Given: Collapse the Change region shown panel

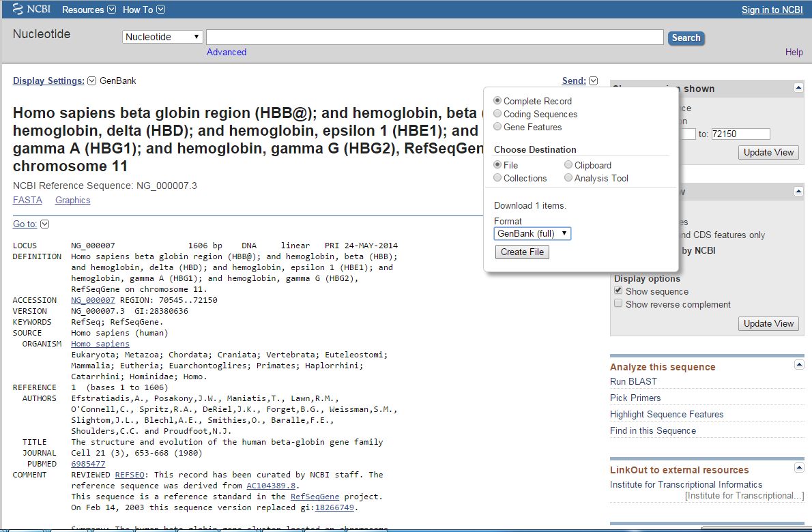Looking at the screenshot, I should tap(798, 88).
